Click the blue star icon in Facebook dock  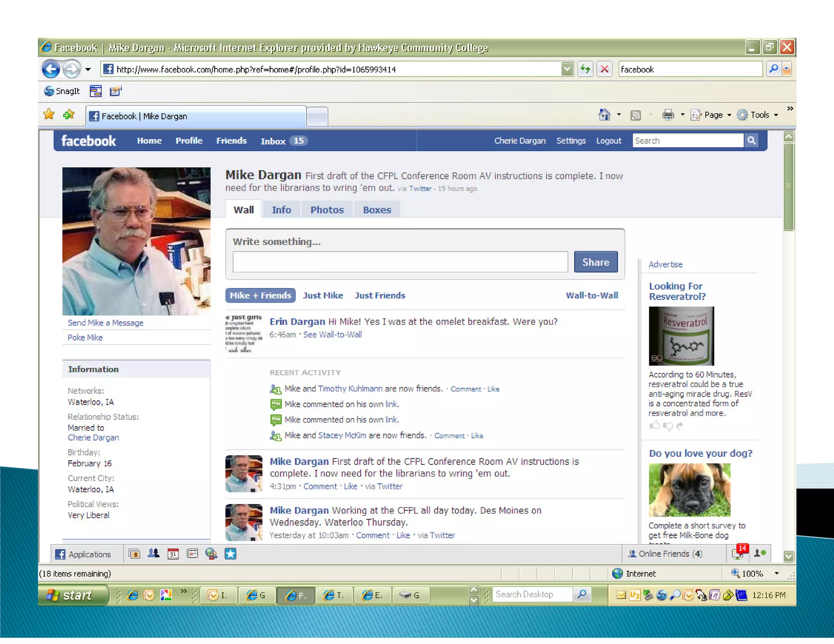(230, 554)
